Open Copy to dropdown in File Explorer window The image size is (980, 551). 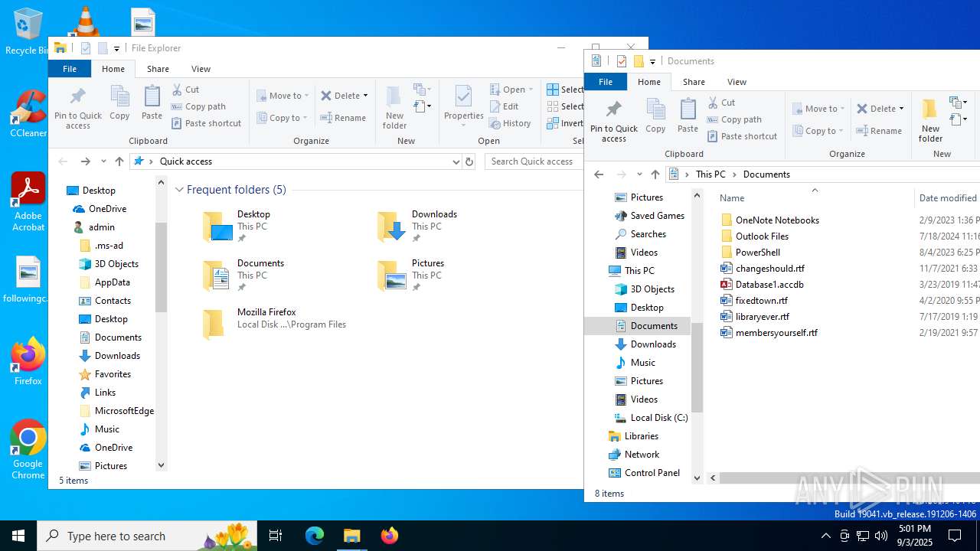(x=282, y=118)
